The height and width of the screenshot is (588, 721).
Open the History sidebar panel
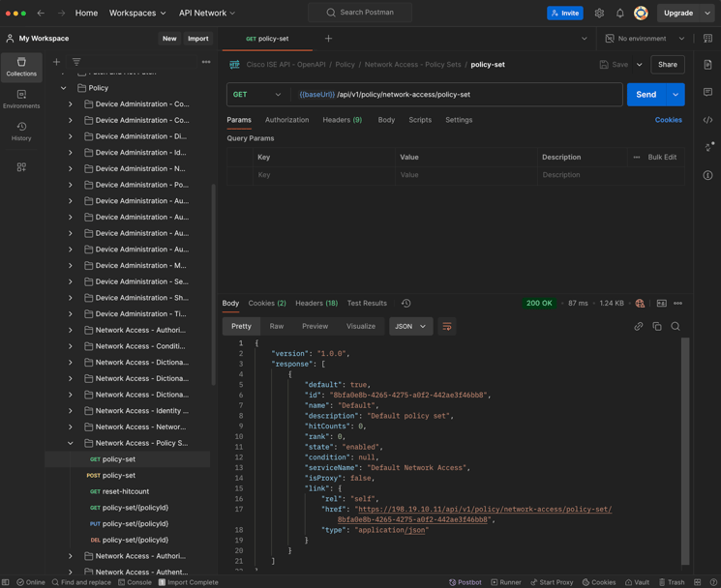[x=21, y=132]
